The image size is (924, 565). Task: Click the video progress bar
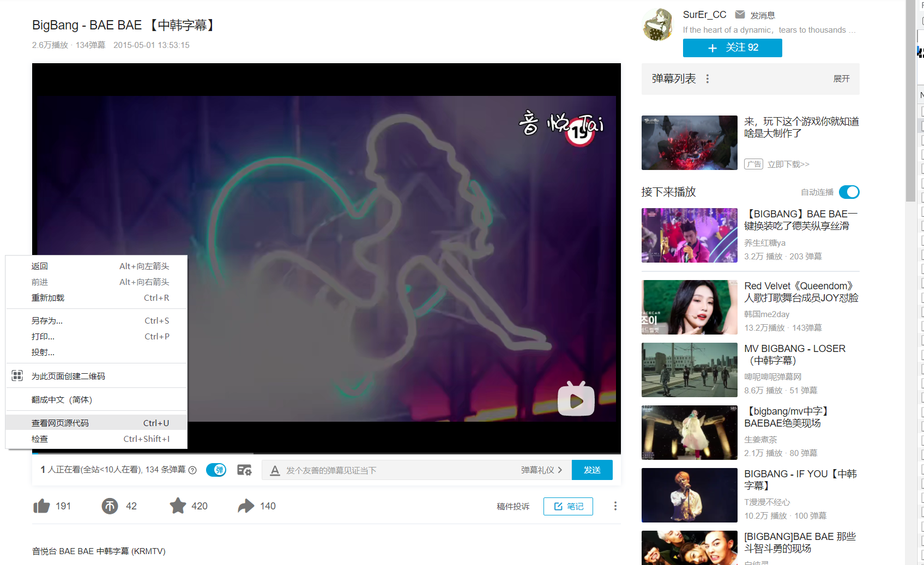click(x=326, y=453)
